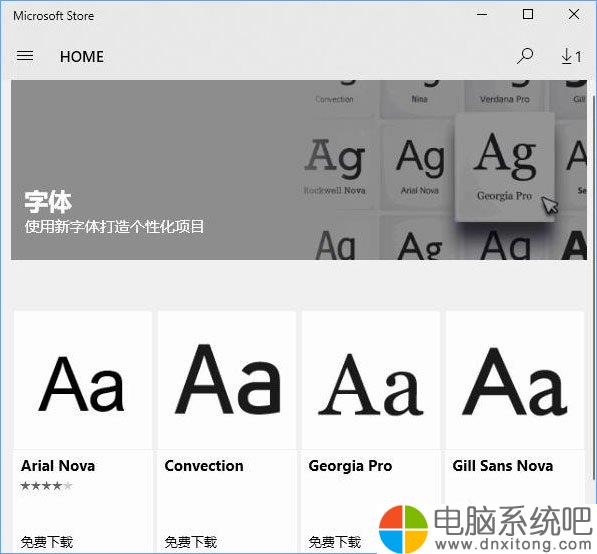Maximize the Microsoft Store window

(528, 15)
